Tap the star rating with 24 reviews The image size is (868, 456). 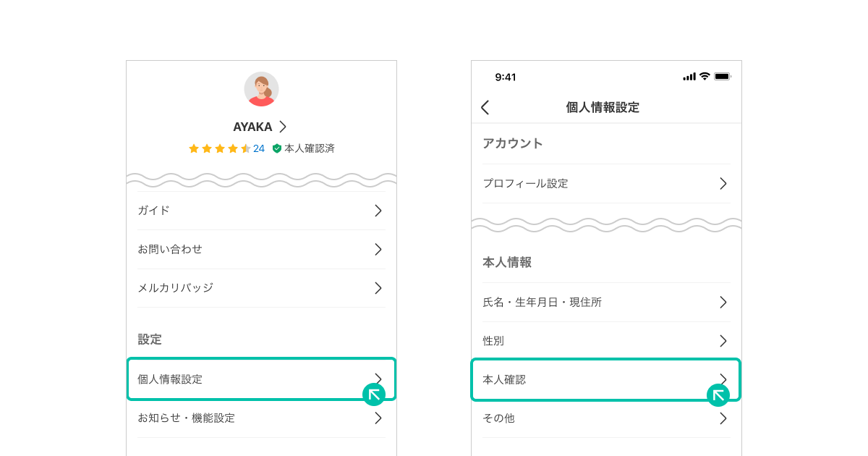coord(226,148)
